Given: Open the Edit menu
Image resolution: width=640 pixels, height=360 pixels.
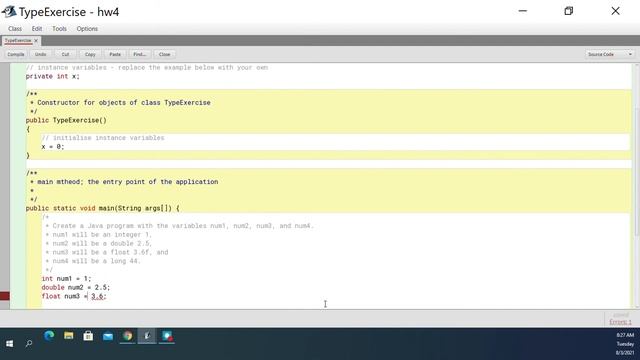Looking at the screenshot, I should coord(37,29).
